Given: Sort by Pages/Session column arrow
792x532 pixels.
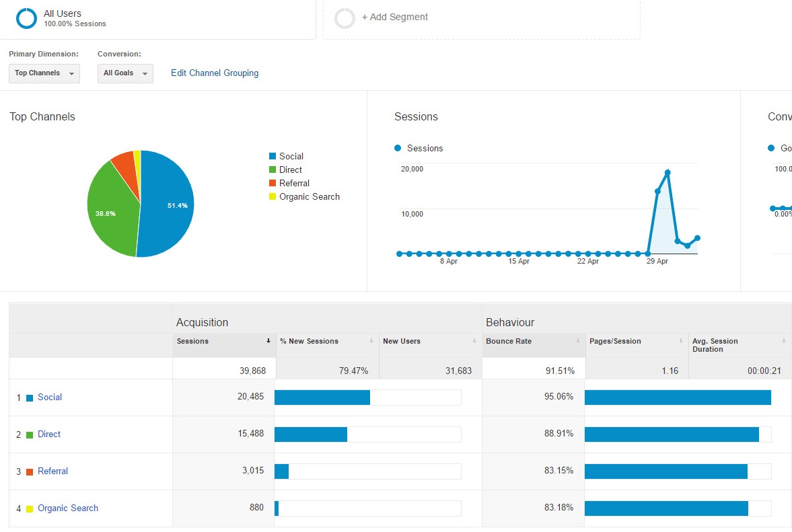Looking at the screenshot, I should click(681, 341).
